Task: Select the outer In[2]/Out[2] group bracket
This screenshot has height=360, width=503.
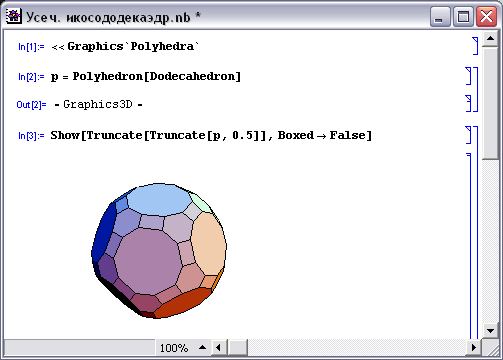Action: pyautogui.click(x=476, y=89)
